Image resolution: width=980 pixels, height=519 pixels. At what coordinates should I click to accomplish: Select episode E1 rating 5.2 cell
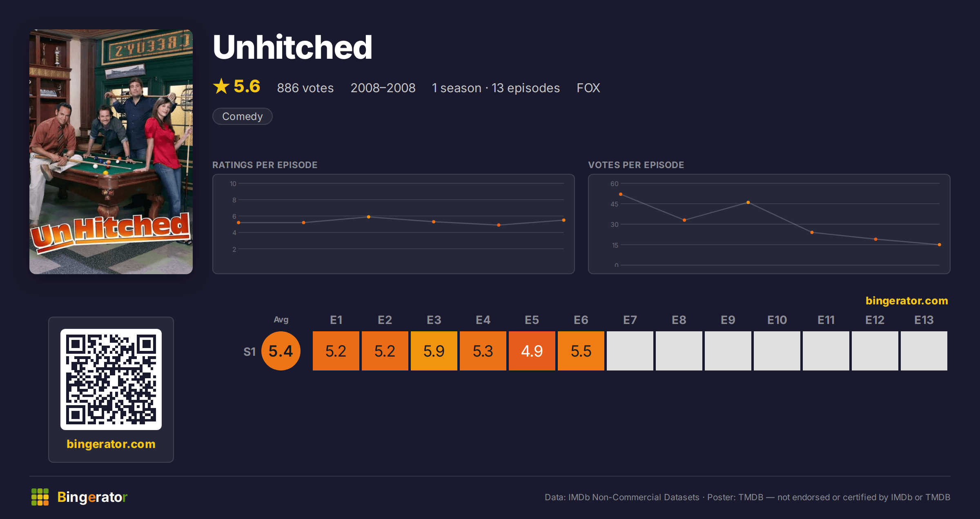[336, 351]
